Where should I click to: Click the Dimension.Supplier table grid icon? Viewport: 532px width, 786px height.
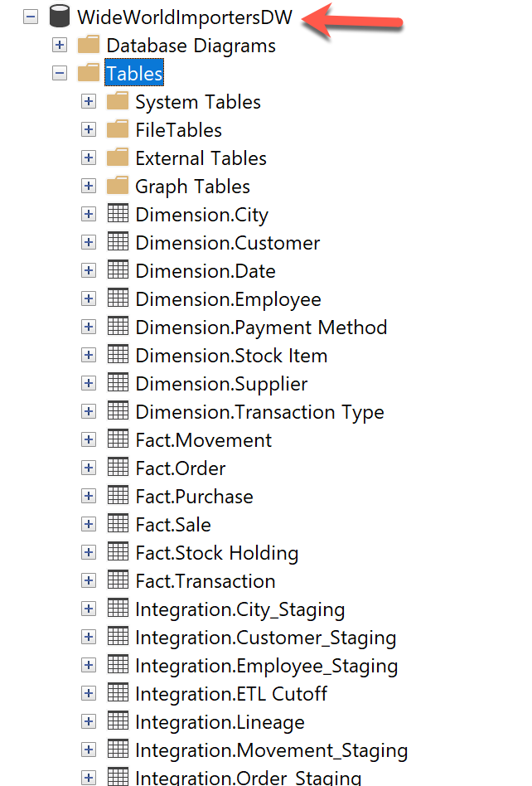(118, 384)
